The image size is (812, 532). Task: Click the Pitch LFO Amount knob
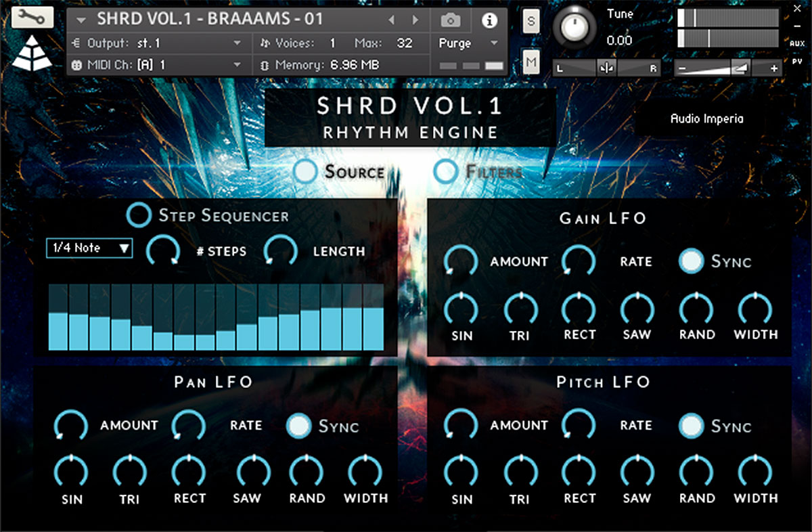pos(461,425)
